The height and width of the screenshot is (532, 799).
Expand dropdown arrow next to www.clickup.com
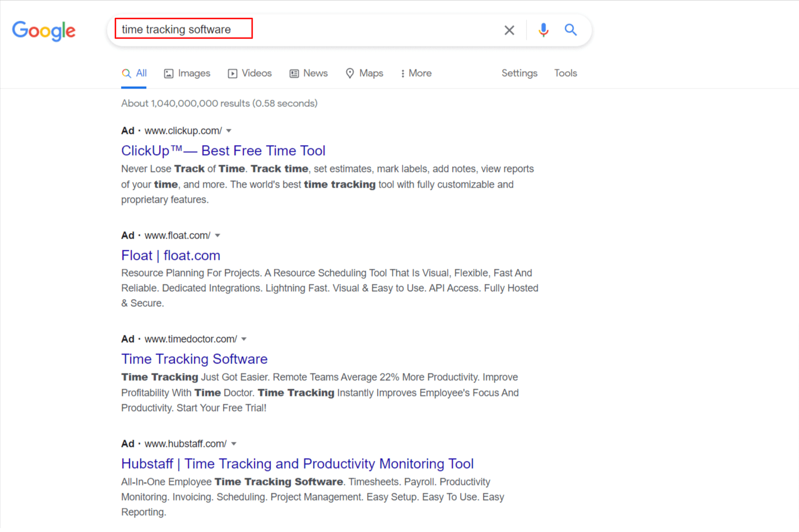229,131
